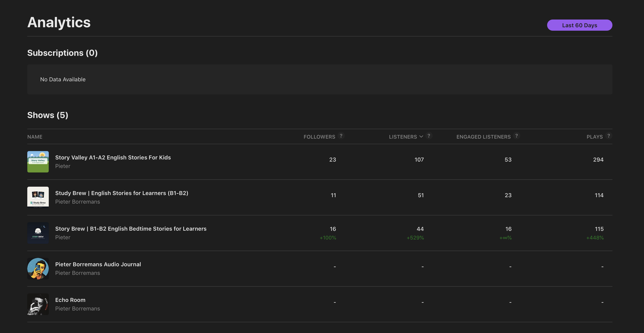Click Study Brew plays value 114
Image resolution: width=644 pixels, height=333 pixels.
(599, 195)
